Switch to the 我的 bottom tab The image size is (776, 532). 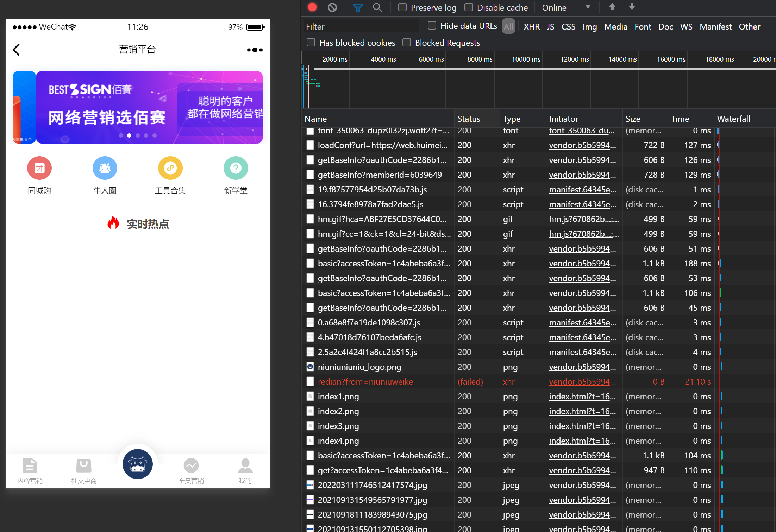pyautogui.click(x=245, y=470)
